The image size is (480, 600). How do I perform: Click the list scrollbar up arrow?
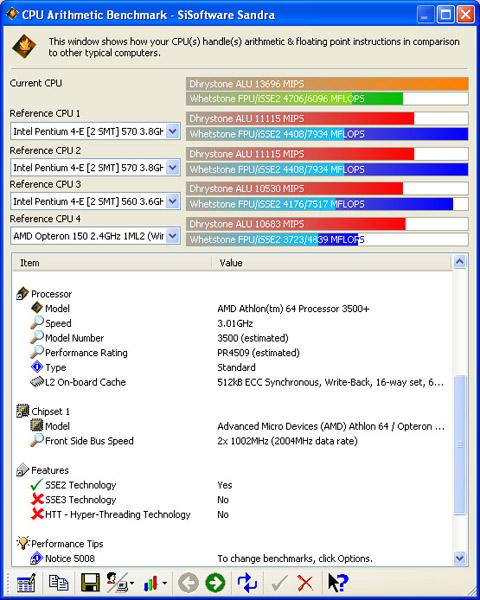pyautogui.click(x=460, y=262)
